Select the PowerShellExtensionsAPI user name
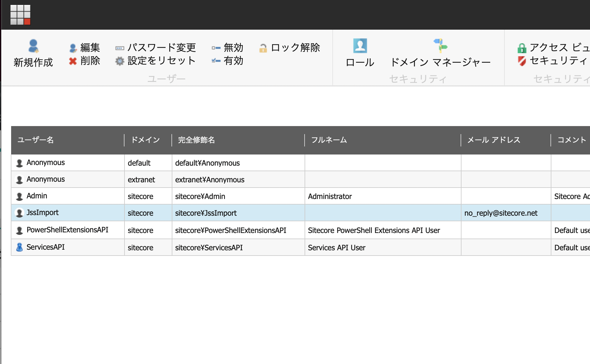 [67, 230]
